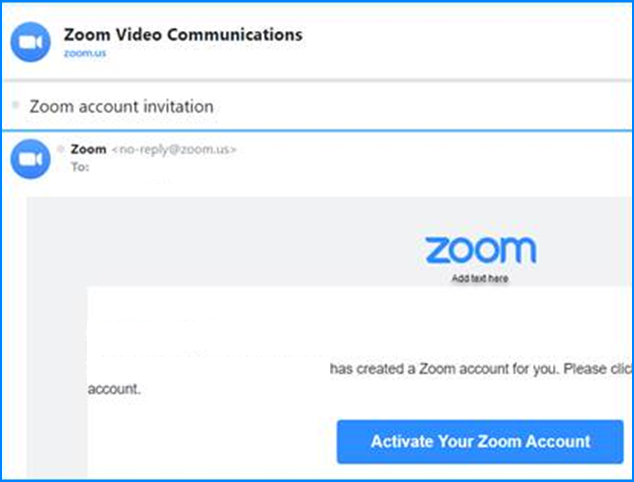634x482 pixels.
Task: Click the Add text here caption under logo
Action: click(480, 278)
